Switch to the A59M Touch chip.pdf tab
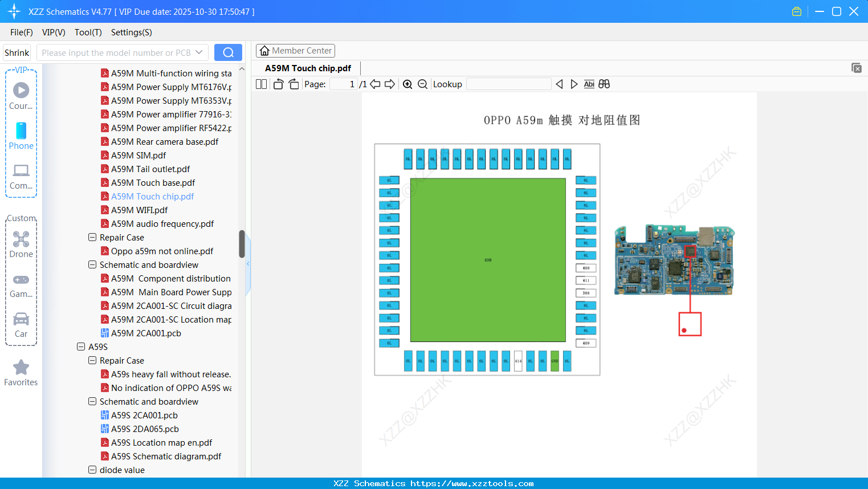Viewport: 868px width, 489px height. 307,68
